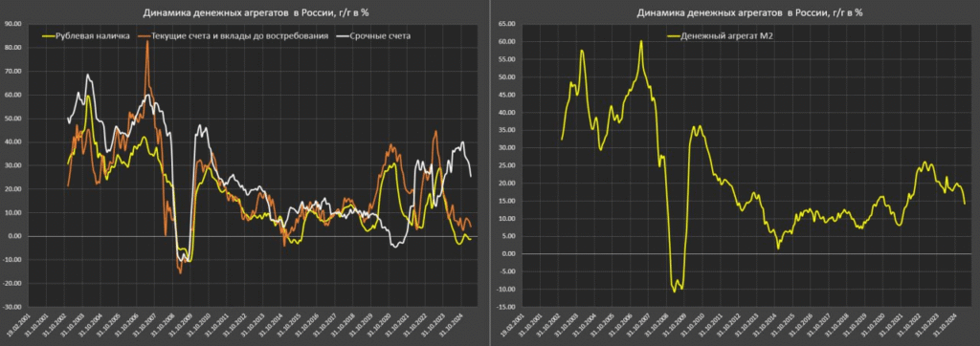Click the 45.00 y-axis label
The width and height of the screenshot is (980, 346).
[507, 95]
